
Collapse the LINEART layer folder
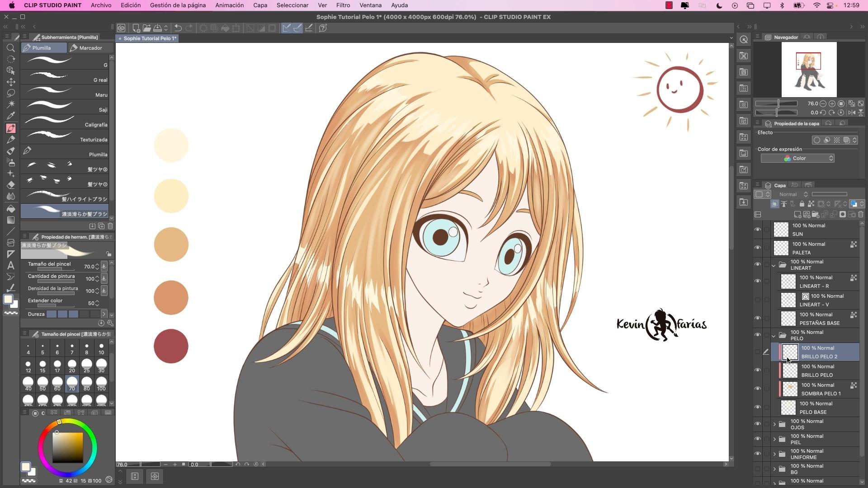coord(774,265)
